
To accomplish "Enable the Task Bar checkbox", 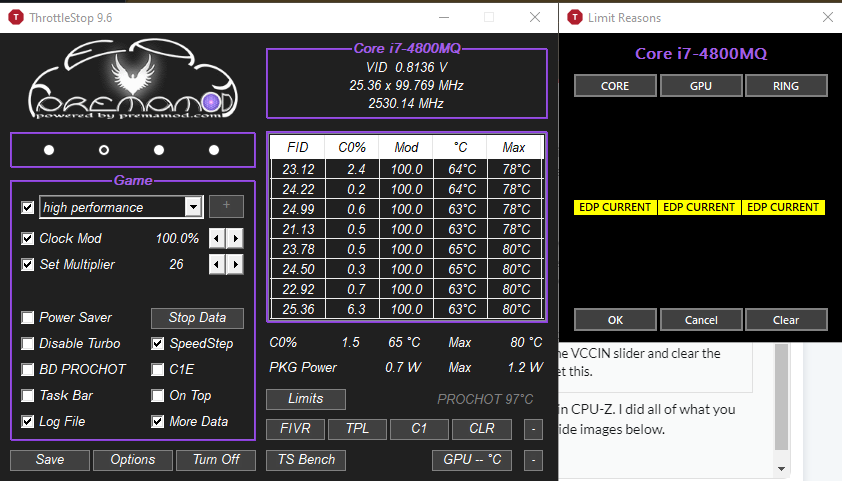I will (x=27, y=396).
